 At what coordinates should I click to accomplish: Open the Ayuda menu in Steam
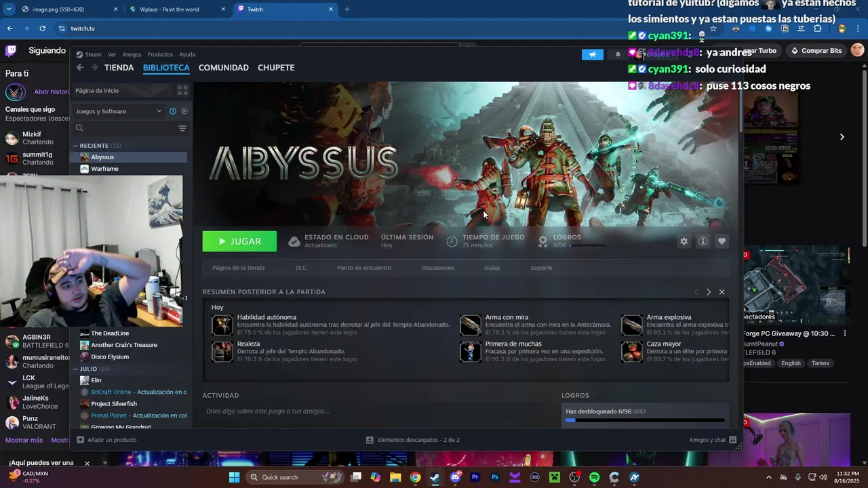click(x=187, y=55)
